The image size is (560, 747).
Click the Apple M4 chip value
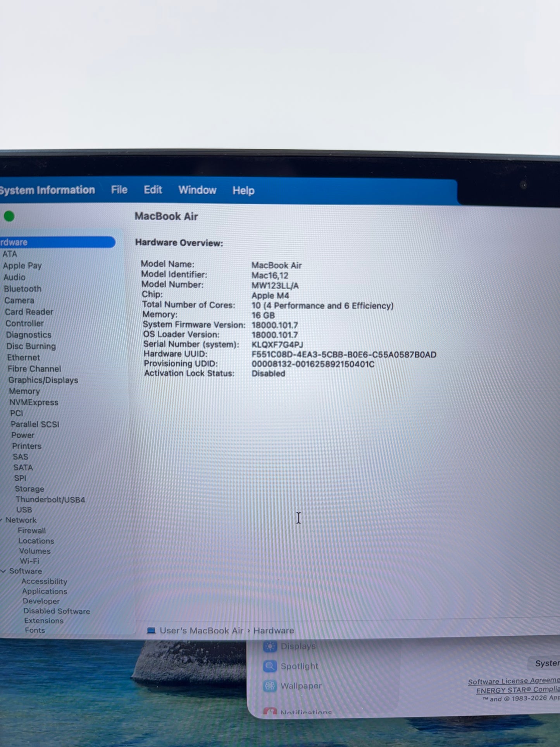(x=270, y=296)
